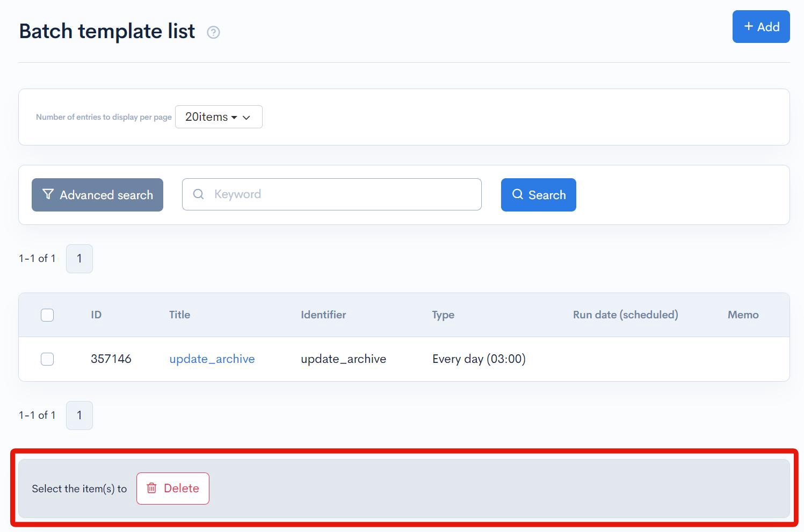Click the trash icon on Delete button
The image size is (804, 532).
click(151, 489)
